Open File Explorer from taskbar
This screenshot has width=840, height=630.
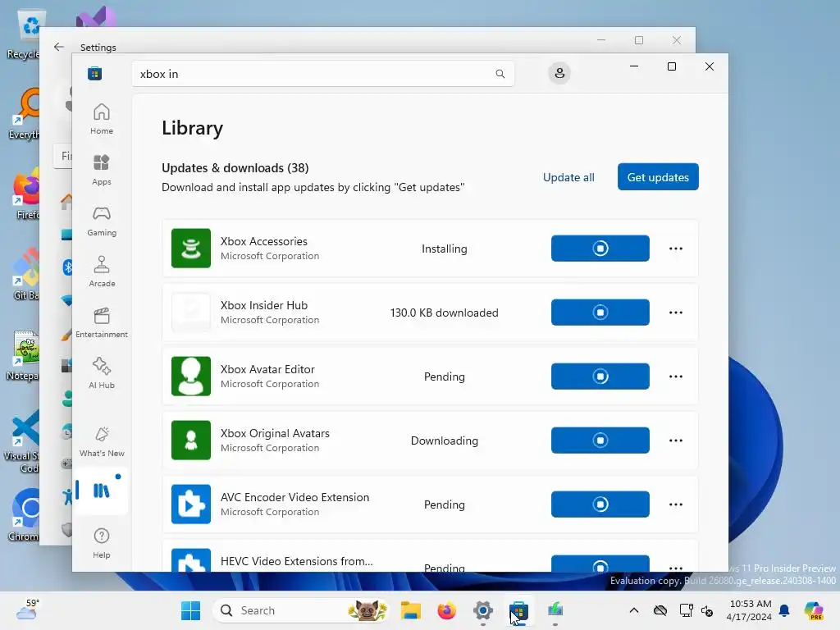(411, 610)
